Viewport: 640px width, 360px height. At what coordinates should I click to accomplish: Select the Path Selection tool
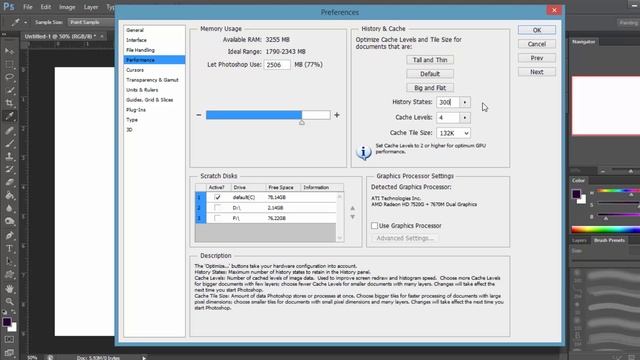[9, 262]
